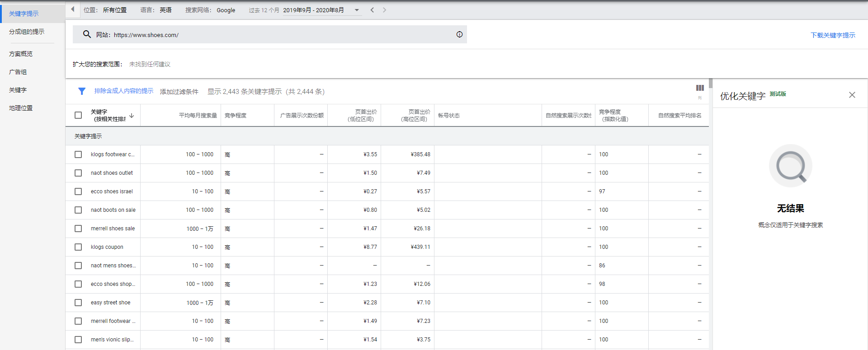868x350 pixels.
Task: Sort by 竞争程度 column header
Action: pos(236,116)
